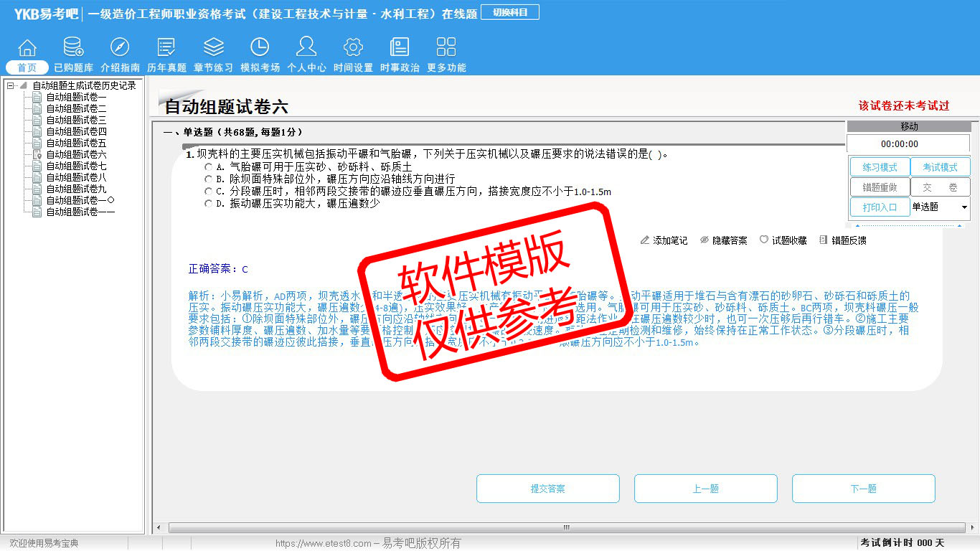Screen dimensions: 980x551
Task: Collapse the 自动组题生成试卷历史记录 tree root
Action: pyautogui.click(x=10, y=85)
